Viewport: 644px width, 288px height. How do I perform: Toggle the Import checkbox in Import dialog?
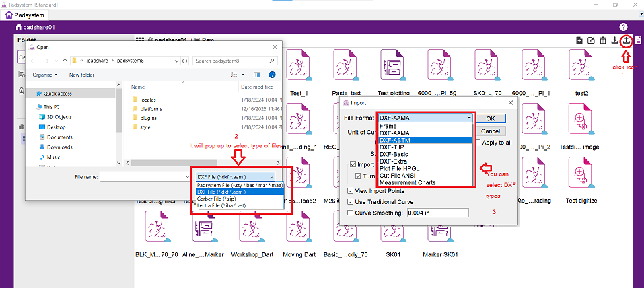353,164
